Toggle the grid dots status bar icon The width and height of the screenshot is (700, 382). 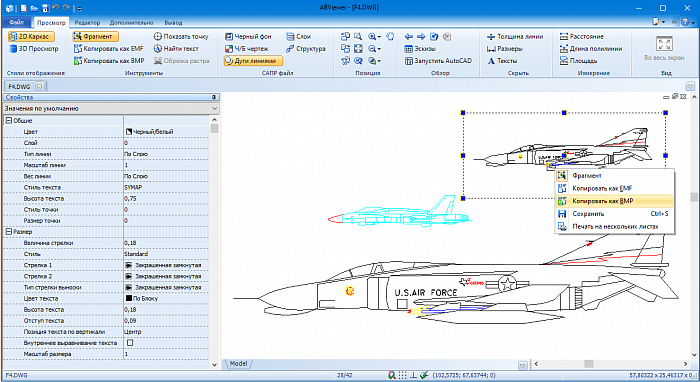pos(403,375)
